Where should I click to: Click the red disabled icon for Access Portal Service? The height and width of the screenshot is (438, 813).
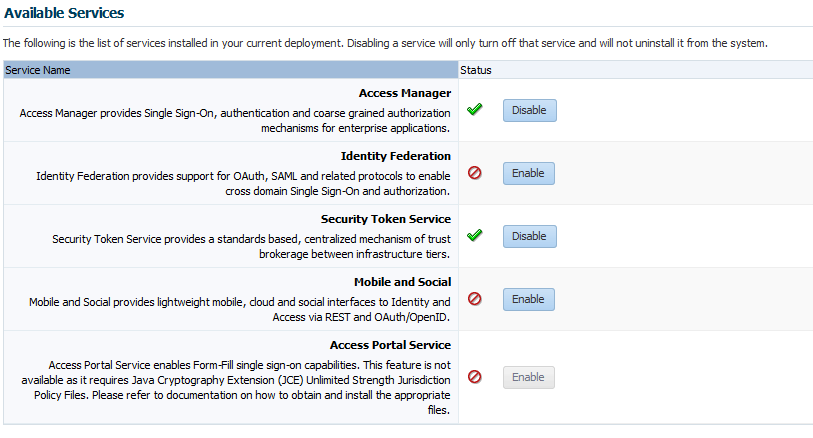474,377
